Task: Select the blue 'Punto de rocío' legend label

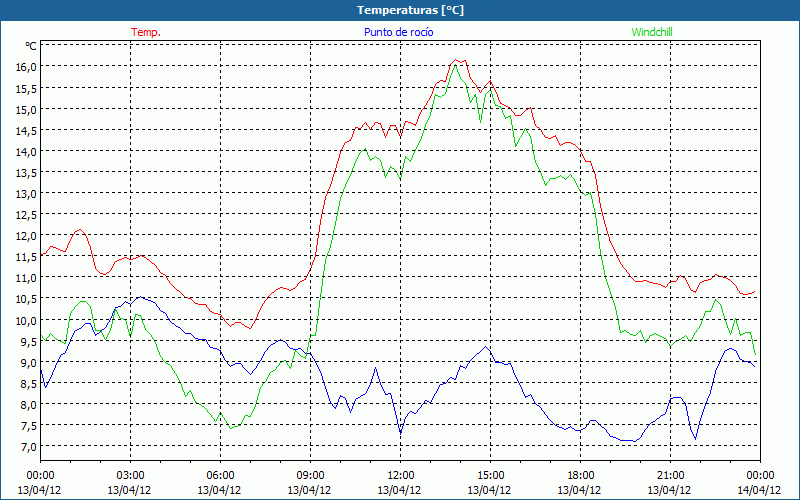Action: click(x=398, y=32)
